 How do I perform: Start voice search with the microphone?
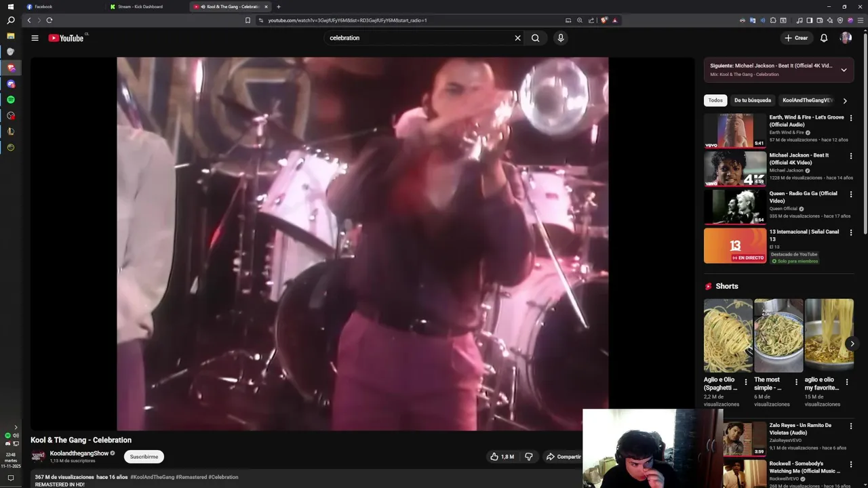click(560, 38)
